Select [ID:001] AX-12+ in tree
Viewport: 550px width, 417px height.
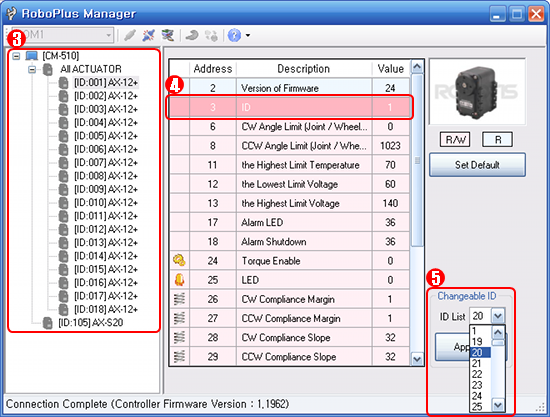(x=106, y=82)
